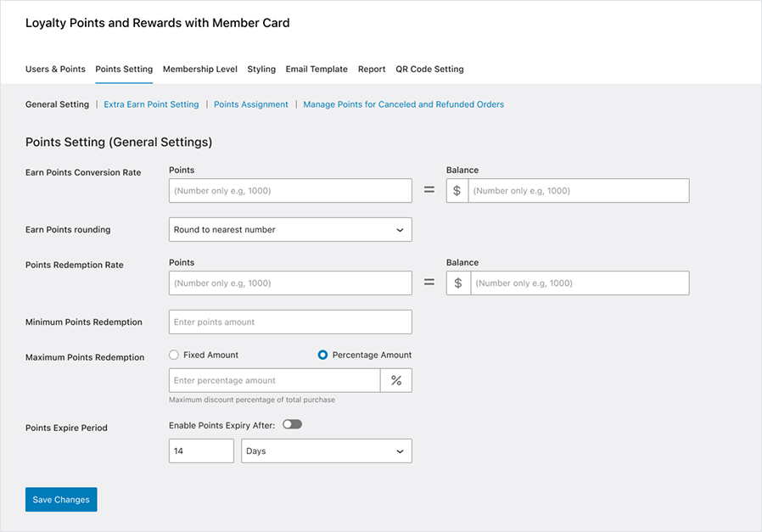Click the Save Changes button
Screen dimensions: 762x532
pos(61,500)
